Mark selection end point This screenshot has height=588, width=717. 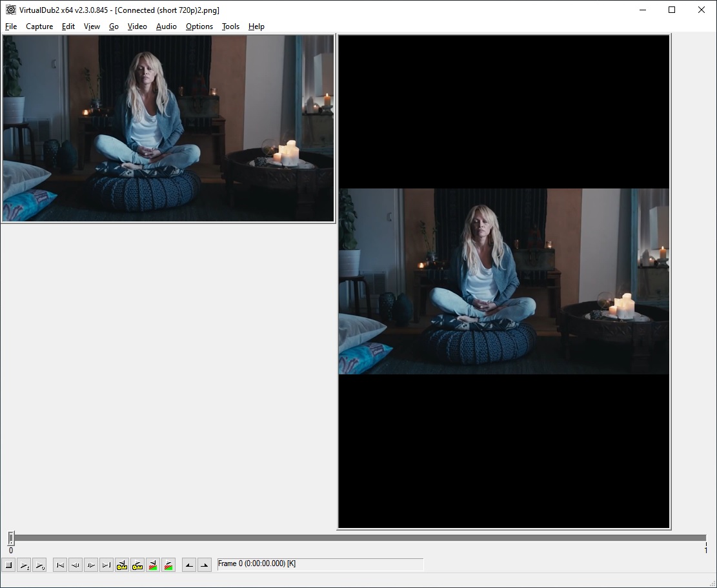click(x=205, y=565)
